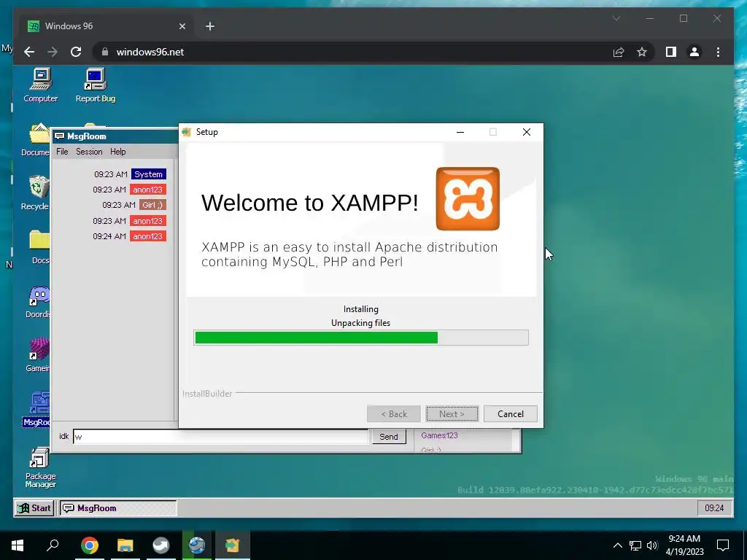The height and width of the screenshot is (560, 747).
Task: Click the Windows 96 clock showing 09:24
Action: [713, 508]
